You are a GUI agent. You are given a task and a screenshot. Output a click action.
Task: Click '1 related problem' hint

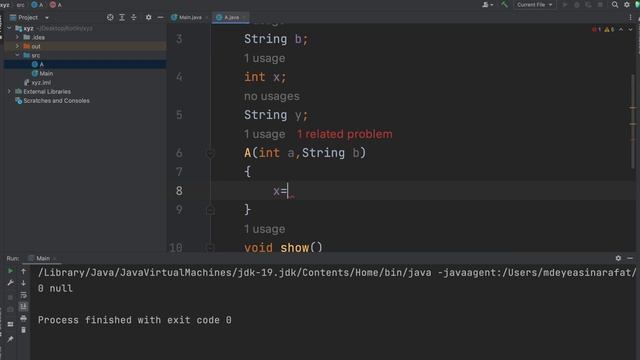pos(344,134)
